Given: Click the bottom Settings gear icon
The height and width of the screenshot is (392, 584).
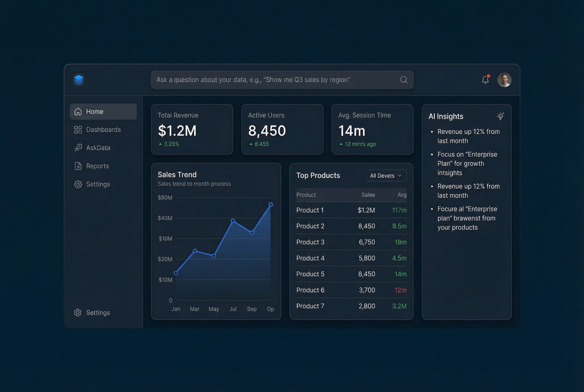Looking at the screenshot, I should pyautogui.click(x=78, y=312).
